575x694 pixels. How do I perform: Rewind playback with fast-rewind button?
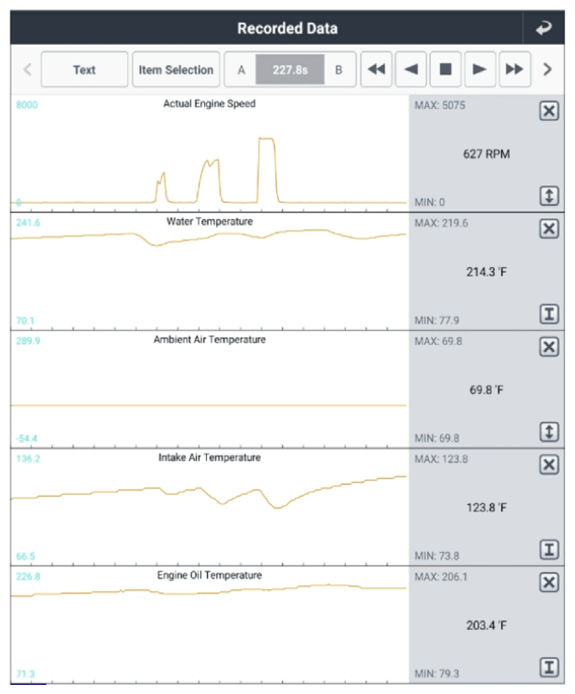[376, 69]
